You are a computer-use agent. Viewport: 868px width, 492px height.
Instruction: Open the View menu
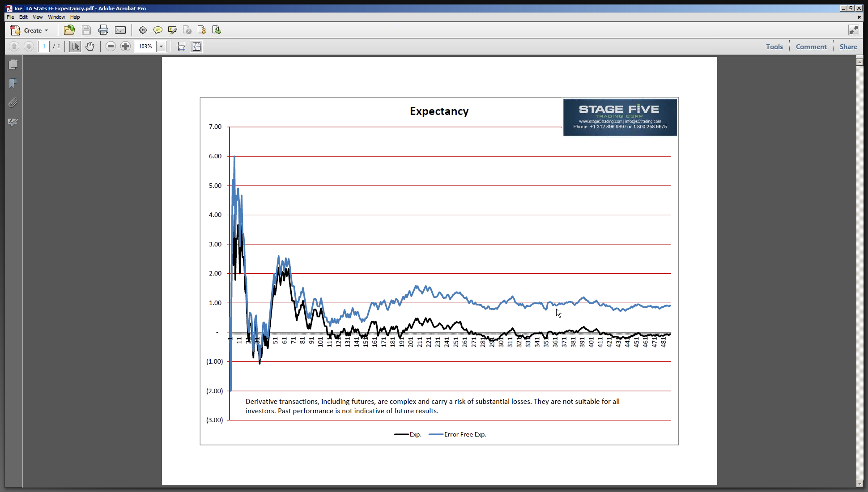(38, 17)
